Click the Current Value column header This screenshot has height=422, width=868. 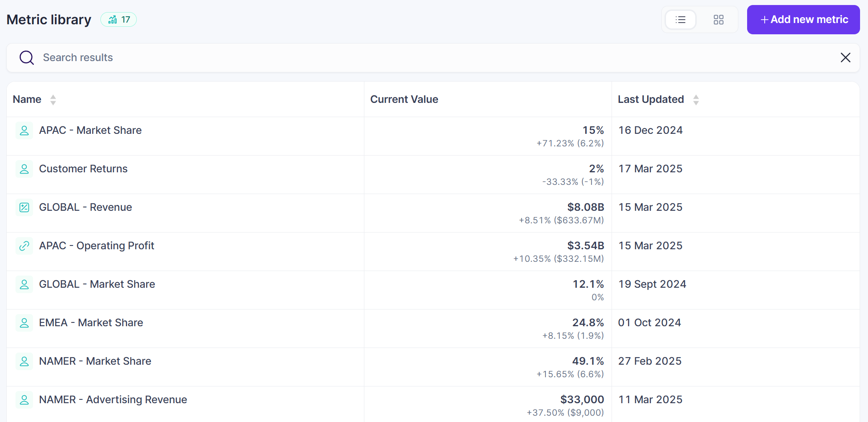pos(404,100)
